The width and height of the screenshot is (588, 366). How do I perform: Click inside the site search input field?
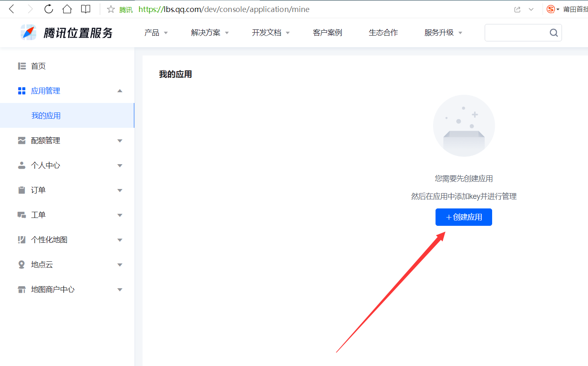coord(517,32)
